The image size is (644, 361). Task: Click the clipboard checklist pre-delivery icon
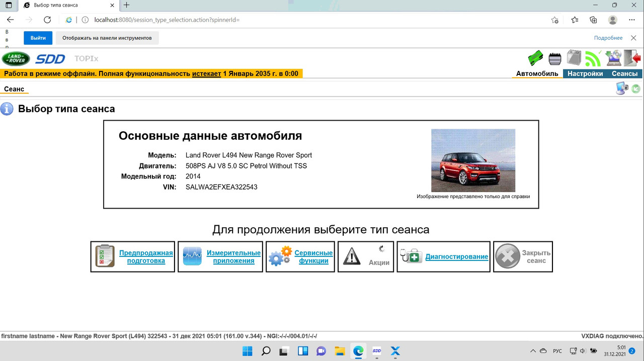pos(105,256)
